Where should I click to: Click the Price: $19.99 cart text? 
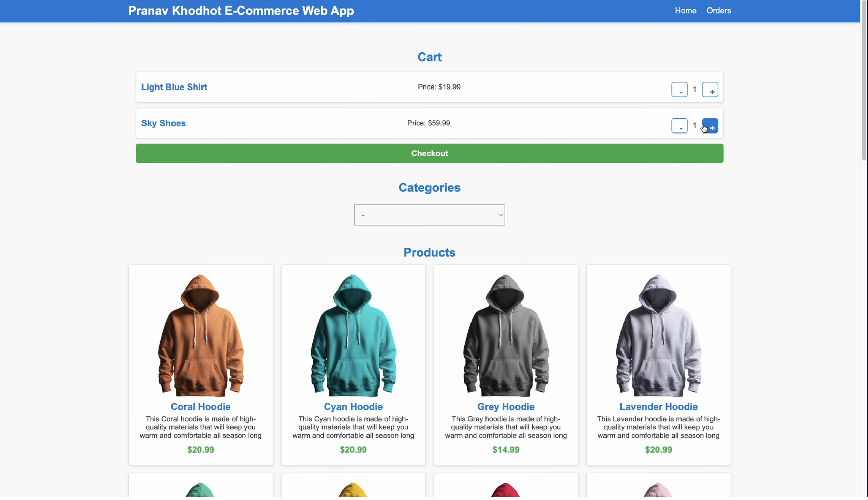439,87
